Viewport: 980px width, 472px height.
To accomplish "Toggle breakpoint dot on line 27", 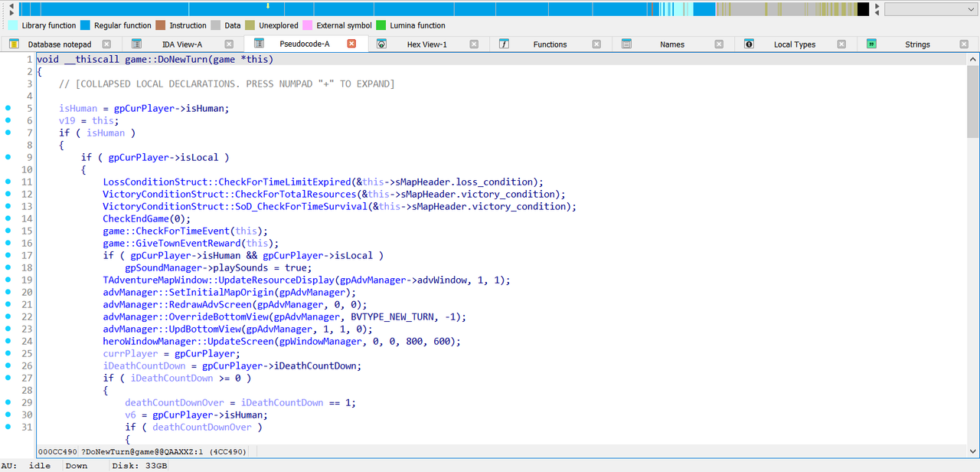I will (8, 378).
